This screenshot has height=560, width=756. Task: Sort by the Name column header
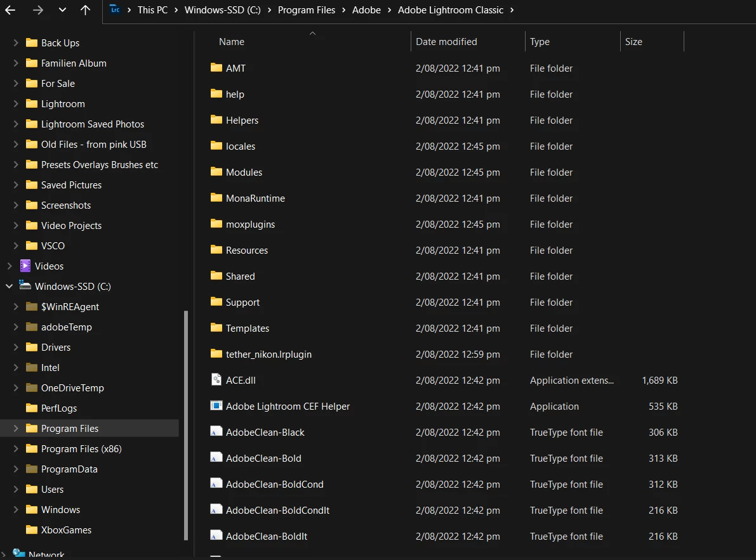click(x=232, y=42)
